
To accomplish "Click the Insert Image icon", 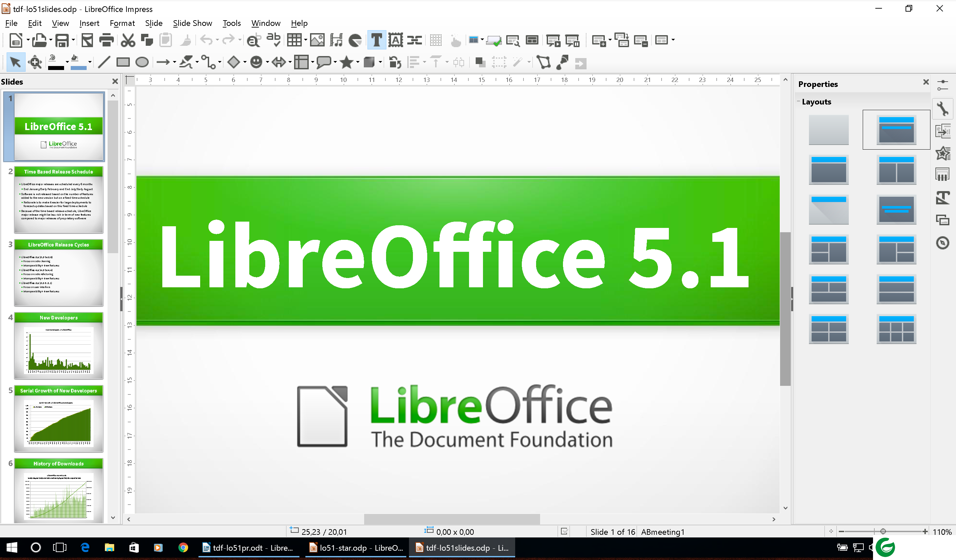I will pyautogui.click(x=317, y=40).
